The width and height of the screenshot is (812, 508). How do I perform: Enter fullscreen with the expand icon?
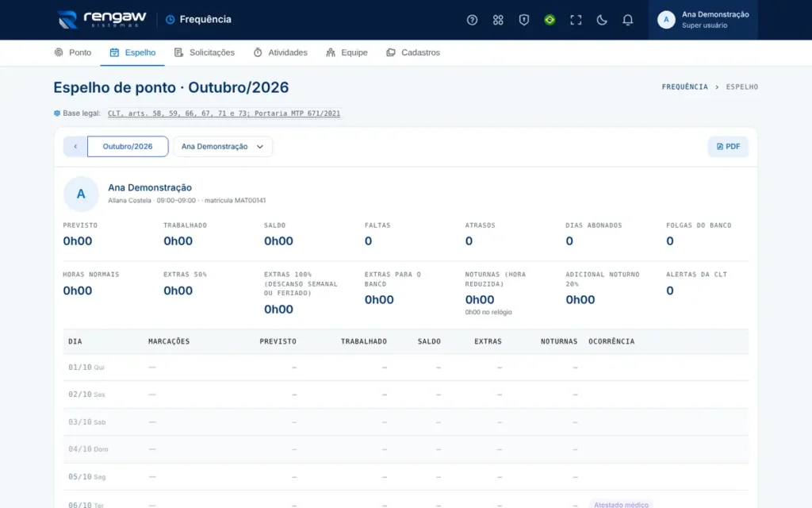(x=576, y=20)
